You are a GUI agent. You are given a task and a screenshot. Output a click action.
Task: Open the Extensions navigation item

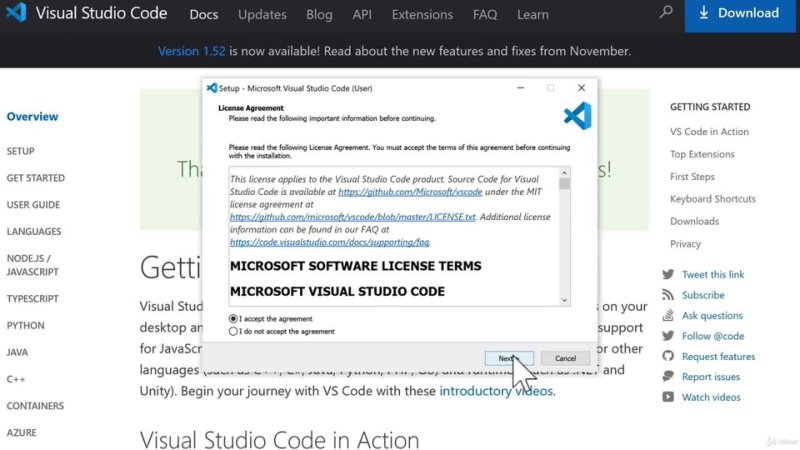[x=422, y=14]
